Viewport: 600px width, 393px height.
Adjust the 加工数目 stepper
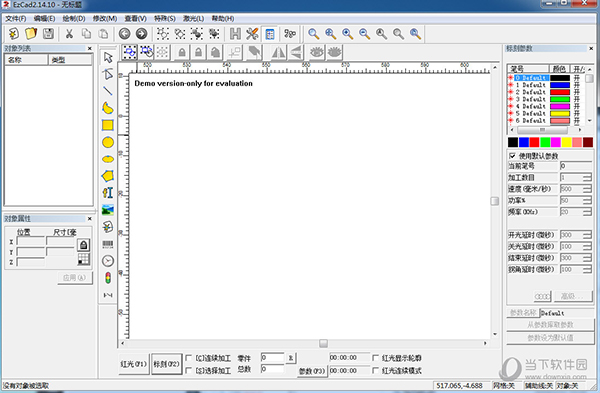(x=587, y=178)
